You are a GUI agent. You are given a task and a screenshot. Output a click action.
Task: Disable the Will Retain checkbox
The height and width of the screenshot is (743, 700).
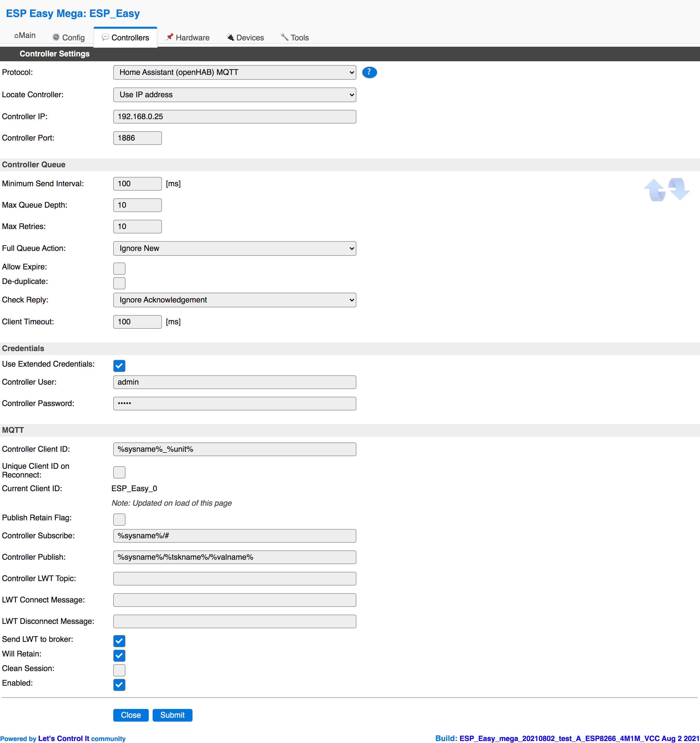119,655
